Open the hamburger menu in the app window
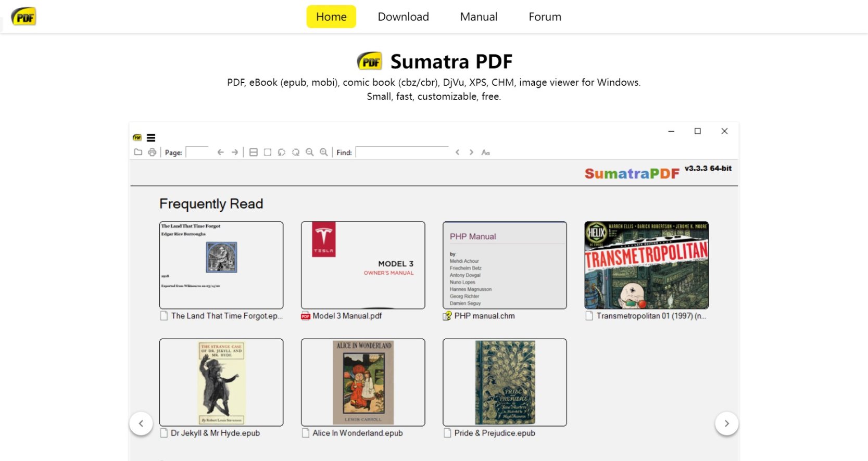Screen dimensions: 868x461 pyautogui.click(x=151, y=138)
